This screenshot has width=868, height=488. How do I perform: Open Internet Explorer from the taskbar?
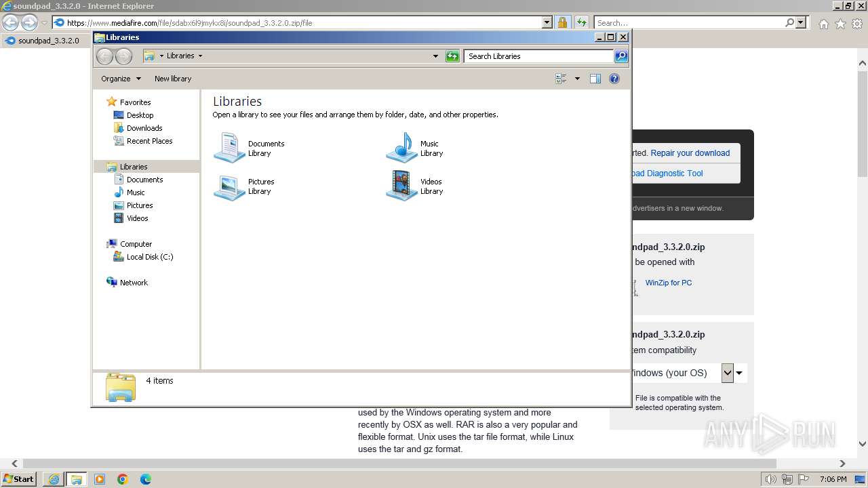click(x=54, y=479)
